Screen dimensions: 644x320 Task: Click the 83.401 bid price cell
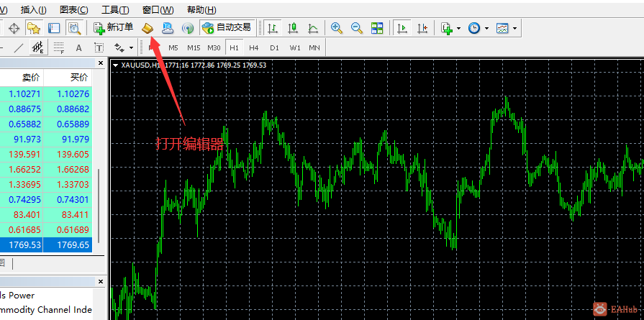pos(22,214)
